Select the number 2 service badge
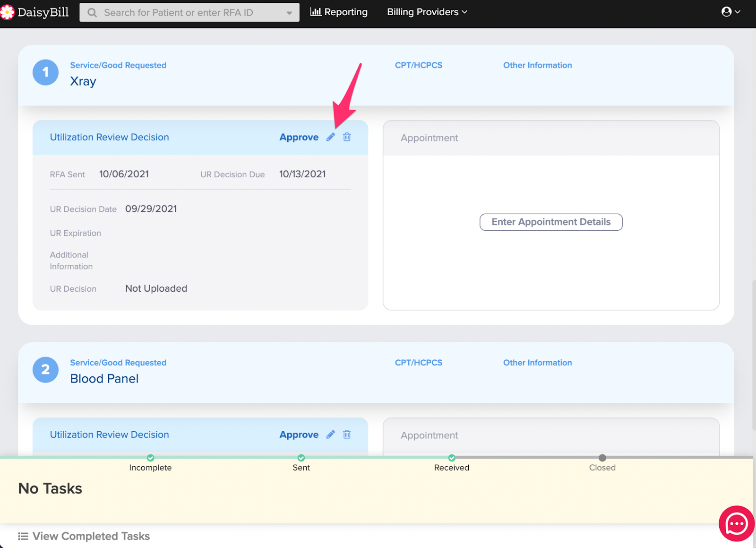The width and height of the screenshot is (756, 548). coord(45,370)
